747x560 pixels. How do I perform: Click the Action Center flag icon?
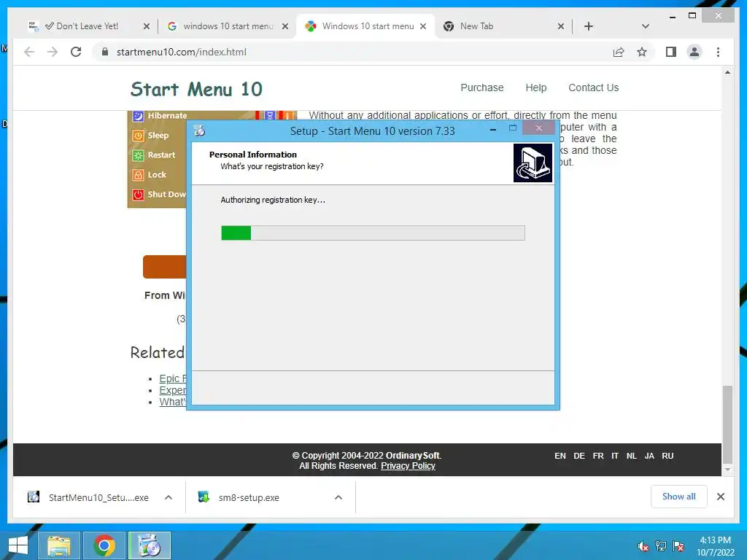click(x=678, y=546)
